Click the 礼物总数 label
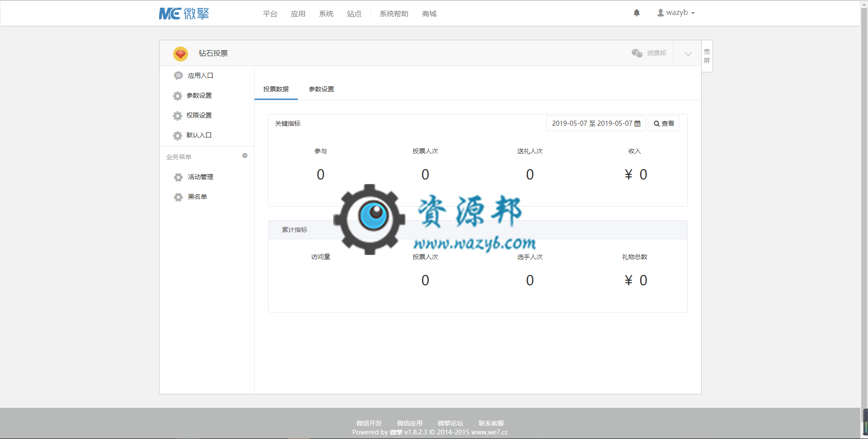 point(635,257)
